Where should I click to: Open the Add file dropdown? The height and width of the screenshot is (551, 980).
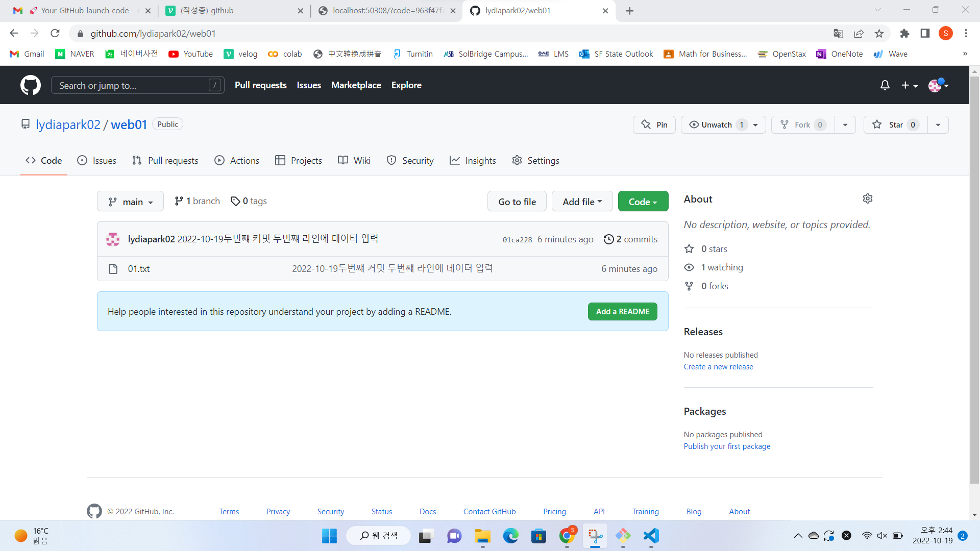coord(582,201)
